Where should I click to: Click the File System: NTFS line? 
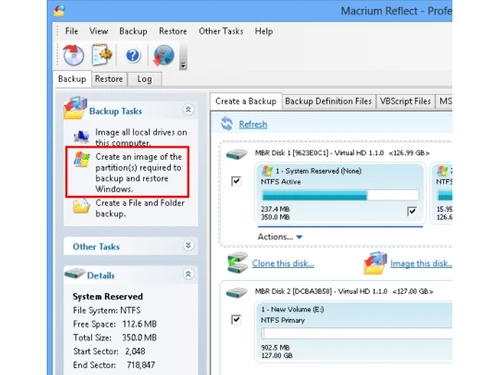(107, 310)
